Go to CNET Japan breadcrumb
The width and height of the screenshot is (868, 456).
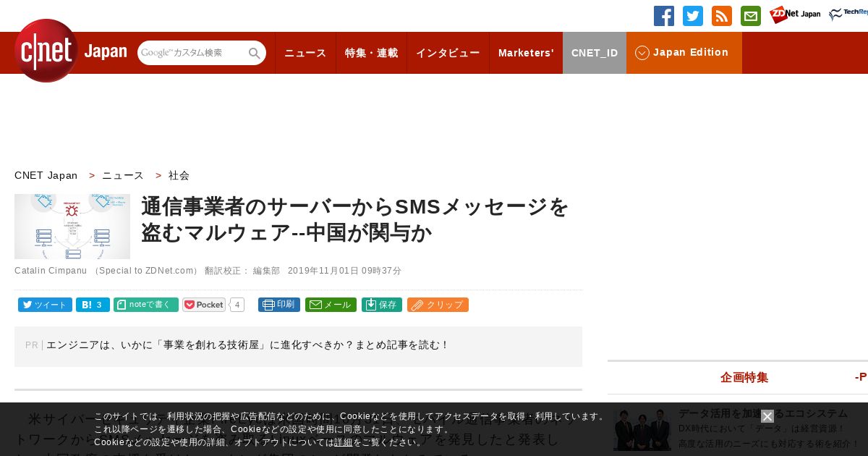coord(46,175)
